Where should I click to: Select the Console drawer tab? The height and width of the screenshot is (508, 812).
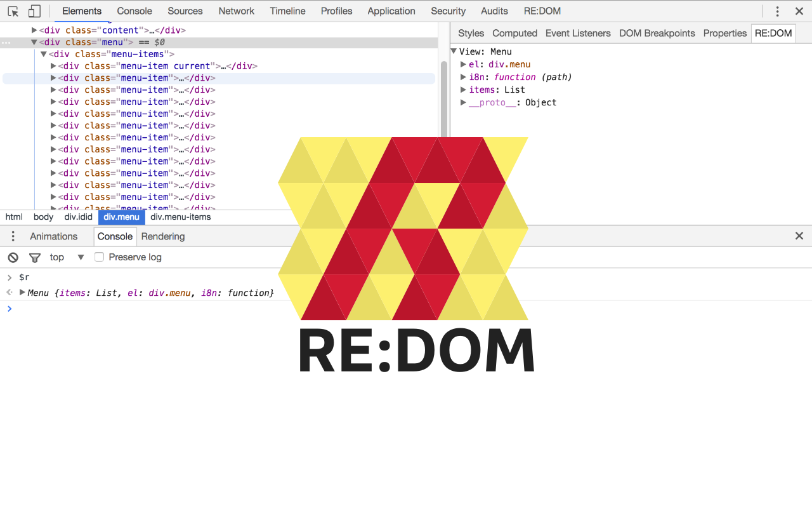point(115,236)
